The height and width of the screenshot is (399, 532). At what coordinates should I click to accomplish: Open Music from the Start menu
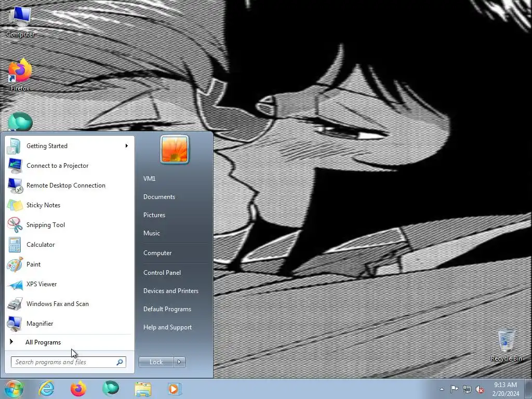(x=152, y=233)
